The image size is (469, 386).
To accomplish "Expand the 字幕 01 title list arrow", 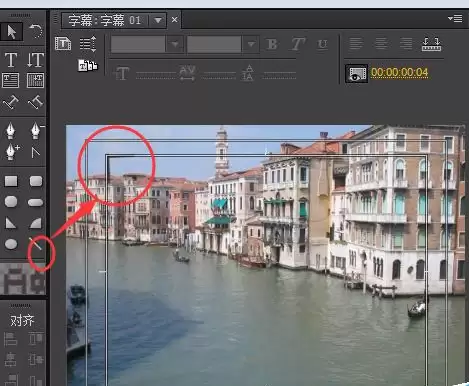I will 158,20.
